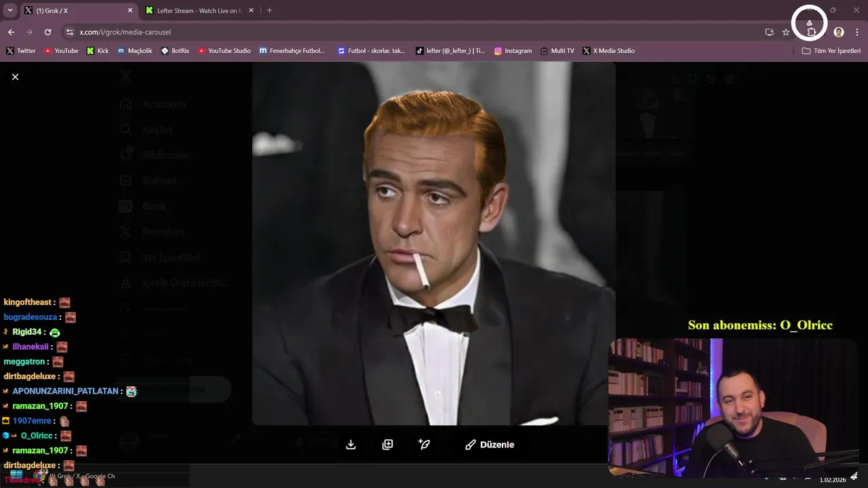Close the Lefter Stream tab
868x488 pixels.
tap(252, 11)
